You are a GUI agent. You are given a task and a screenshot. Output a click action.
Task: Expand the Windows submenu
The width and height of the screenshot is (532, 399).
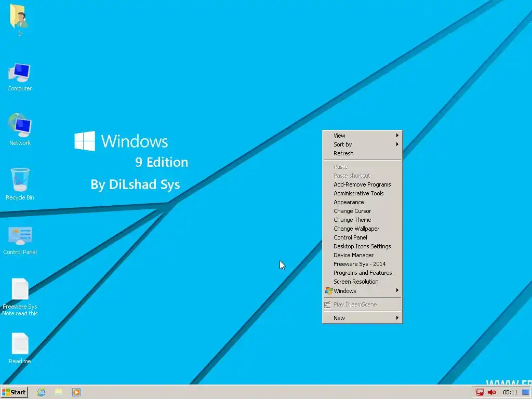362,290
